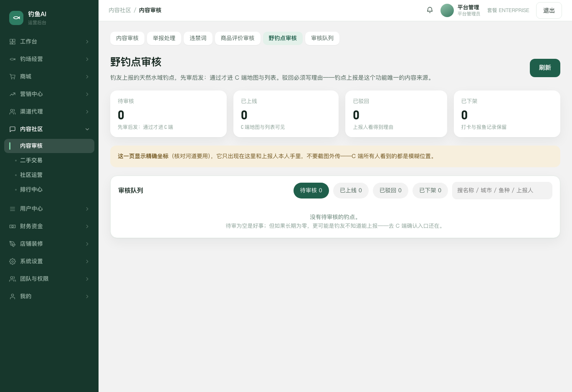
Task: Click the 平台管理 user avatar
Action: tap(447, 10)
